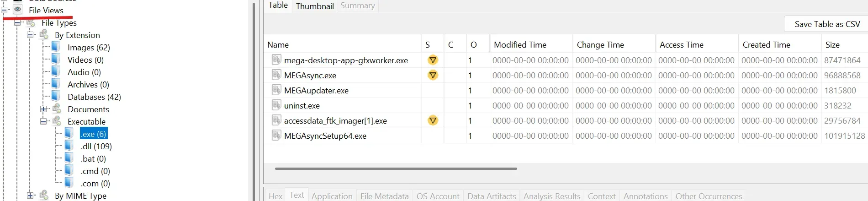Click the By MIME Type node icon

[x=44, y=195]
